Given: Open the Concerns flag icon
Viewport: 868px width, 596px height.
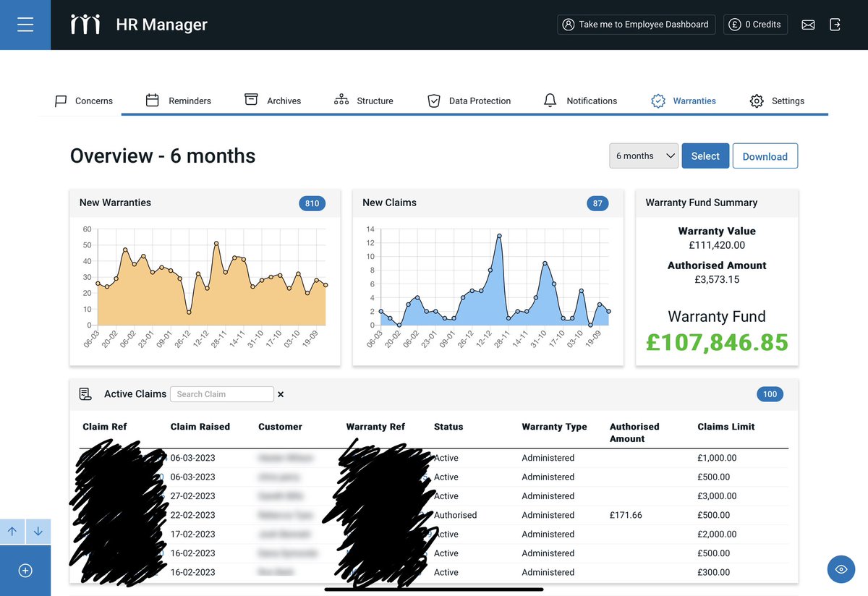Looking at the screenshot, I should (x=61, y=101).
